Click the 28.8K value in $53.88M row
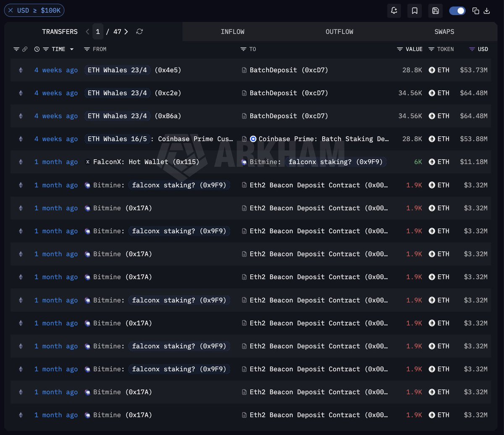Image resolution: width=504 pixels, height=435 pixels. click(x=412, y=139)
